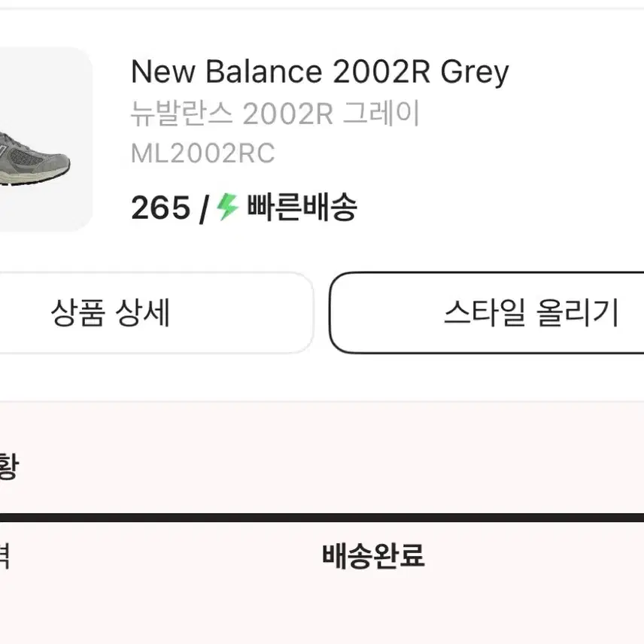Screen dimensions: 644x644
Task: Tap the 빠른배송 fast delivery label
Action: coord(302,207)
